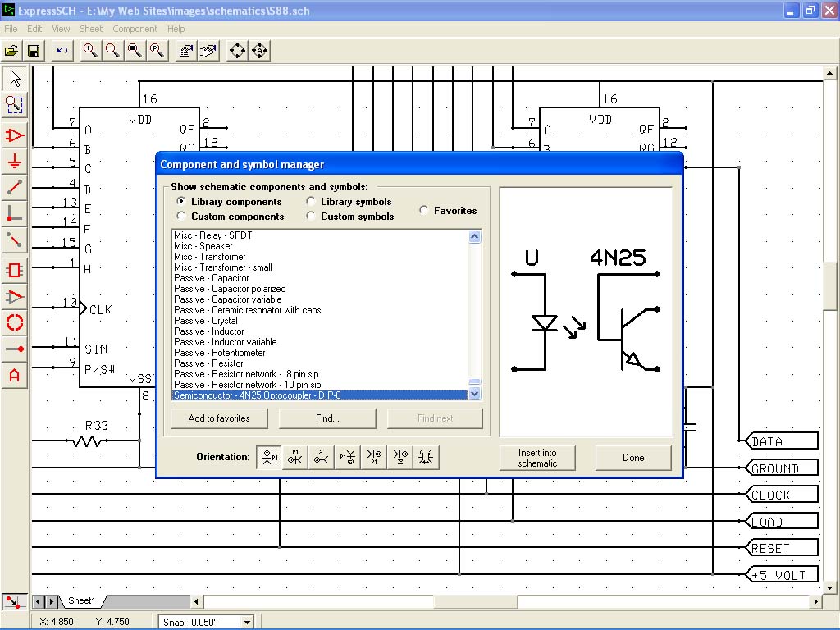
Task: Click the Insert into schematic button
Action: pyautogui.click(x=537, y=458)
